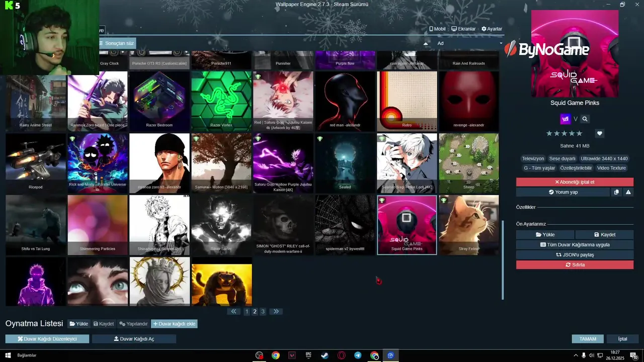
Task: Select the revenge -alexandr wallpaper
Action: (x=469, y=101)
